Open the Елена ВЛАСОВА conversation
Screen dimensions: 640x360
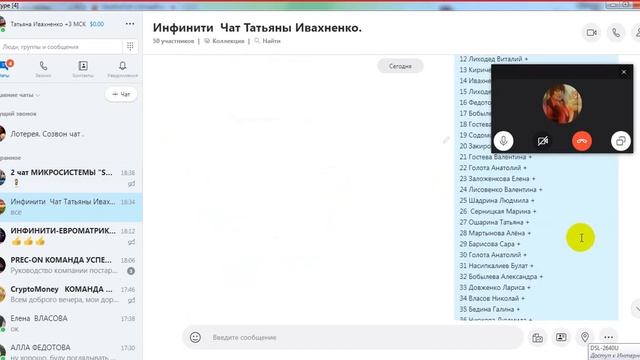coord(71,323)
